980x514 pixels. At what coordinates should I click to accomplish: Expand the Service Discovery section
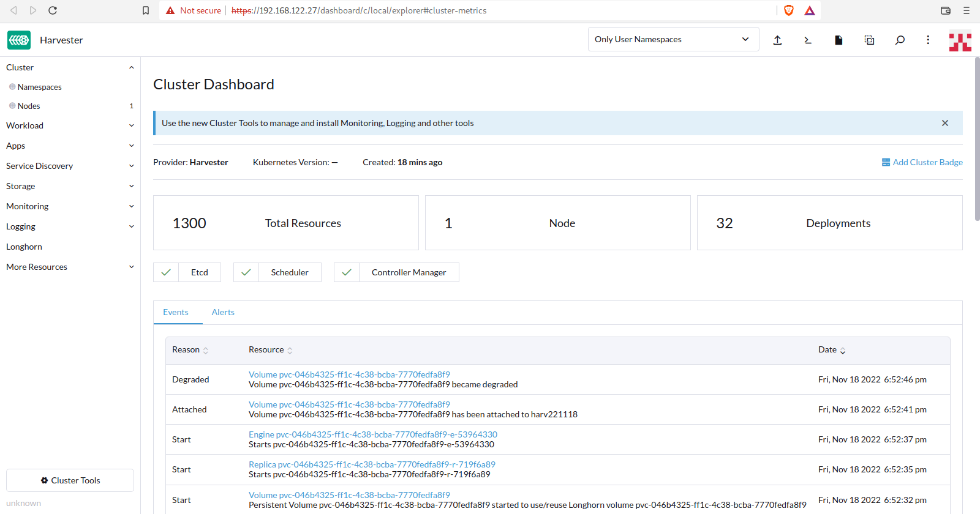click(x=131, y=166)
